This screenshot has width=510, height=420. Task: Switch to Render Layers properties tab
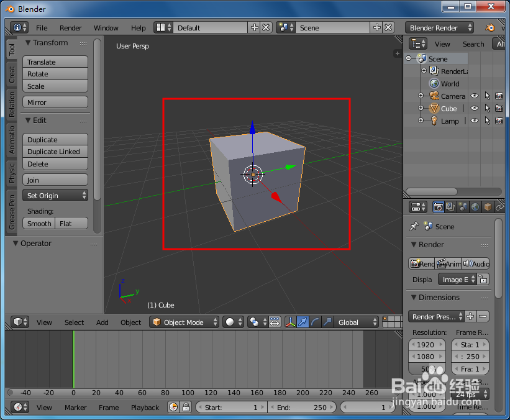point(450,207)
